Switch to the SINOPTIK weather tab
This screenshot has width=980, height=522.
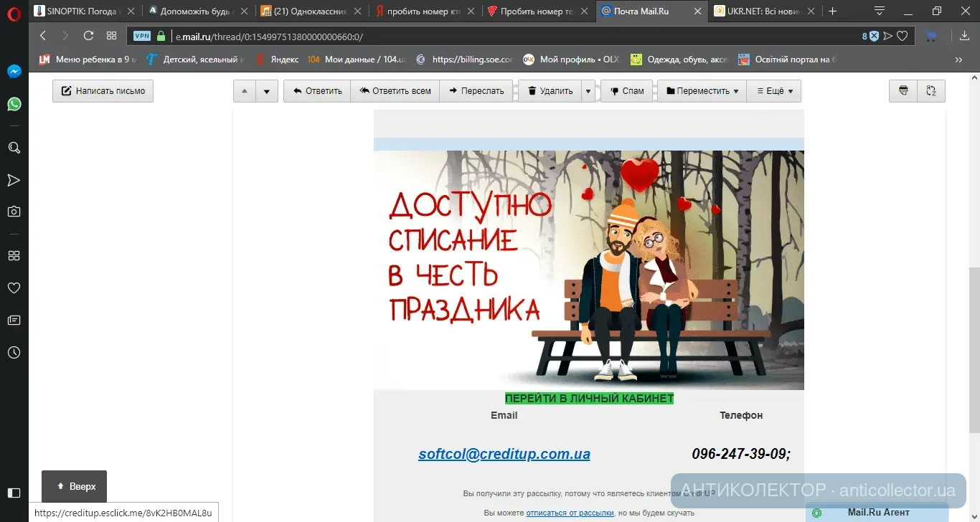[85, 11]
